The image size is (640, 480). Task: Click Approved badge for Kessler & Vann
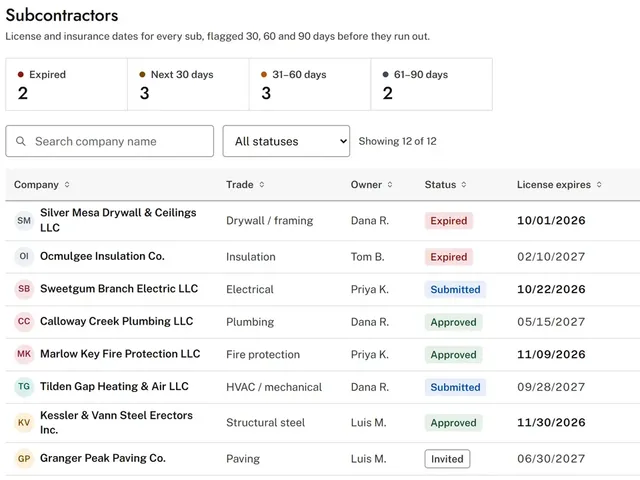(x=453, y=423)
